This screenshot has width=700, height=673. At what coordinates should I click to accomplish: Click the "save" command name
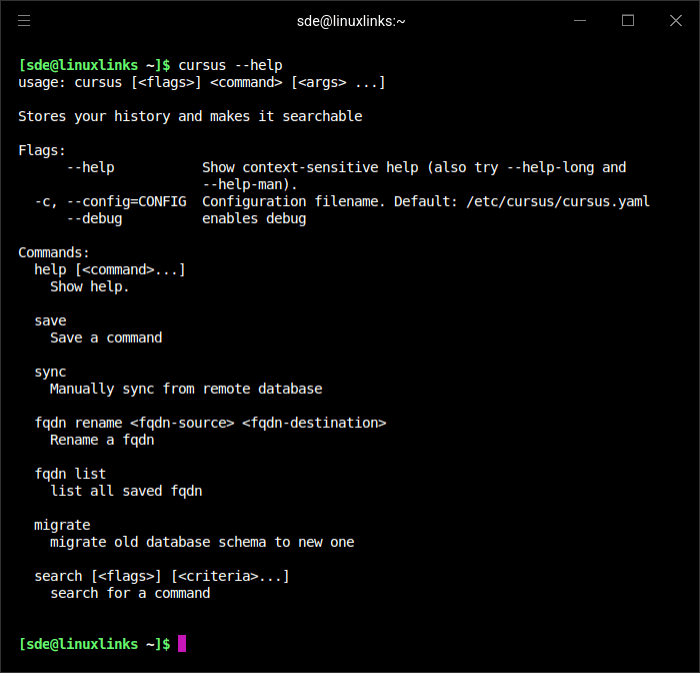point(50,321)
